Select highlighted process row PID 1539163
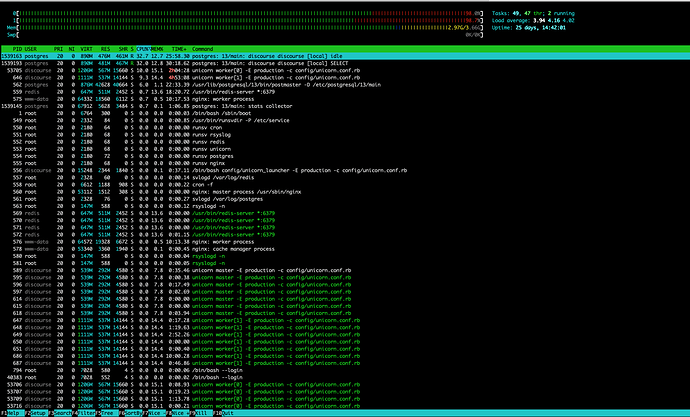This screenshot has width=690, height=417. point(345,56)
